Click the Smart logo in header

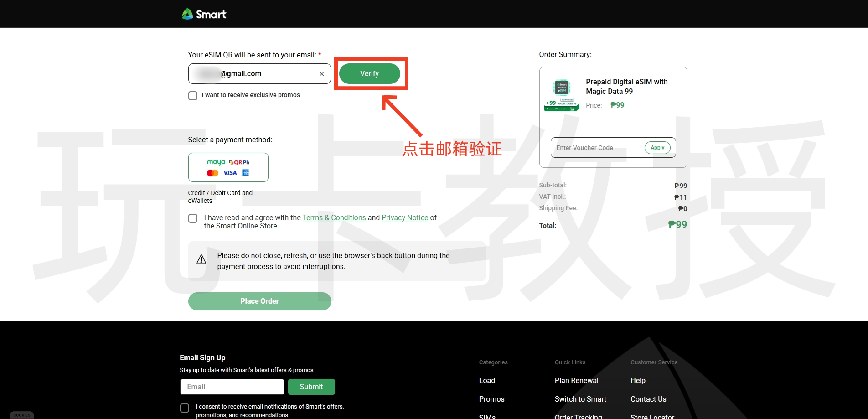tap(204, 14)
